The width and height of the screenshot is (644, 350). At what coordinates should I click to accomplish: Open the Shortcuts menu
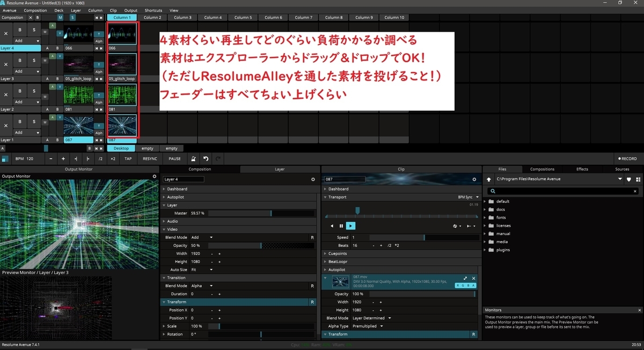click(x=153, y=10)
